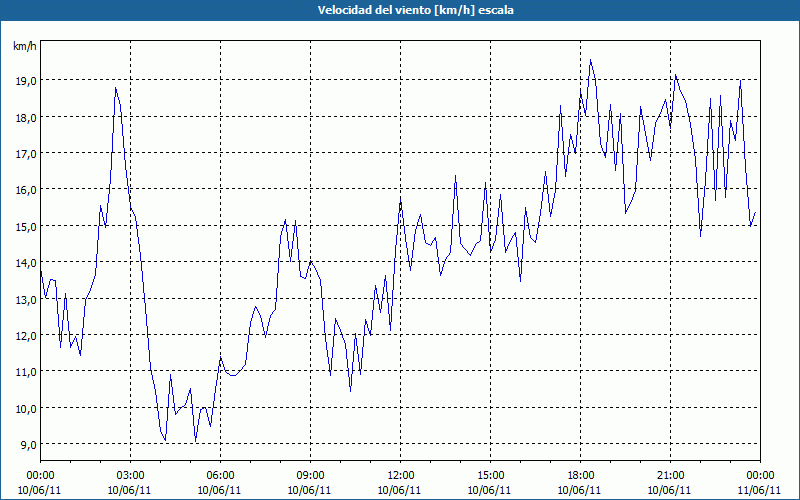Click the '18,0' y-axis value
Screen dimensions: 800x500
tap(25, 117)
